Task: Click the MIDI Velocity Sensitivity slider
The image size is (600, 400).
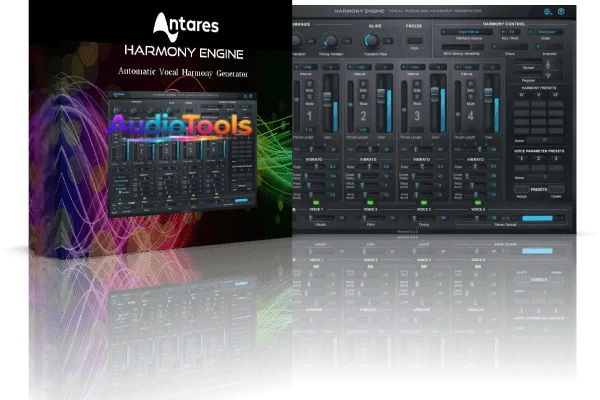Action: pyautogui.click(x=458, y=47)
